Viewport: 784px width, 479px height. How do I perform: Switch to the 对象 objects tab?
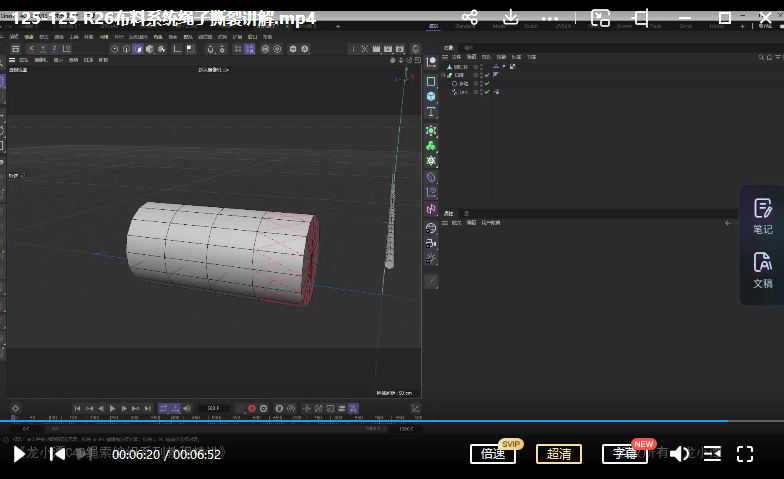point(448,47)
